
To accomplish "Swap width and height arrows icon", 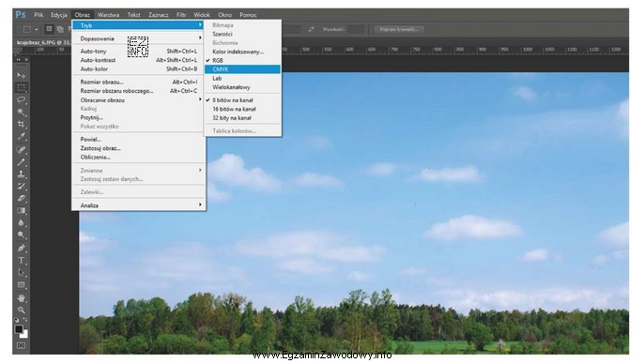I will (x=311, y=29).
